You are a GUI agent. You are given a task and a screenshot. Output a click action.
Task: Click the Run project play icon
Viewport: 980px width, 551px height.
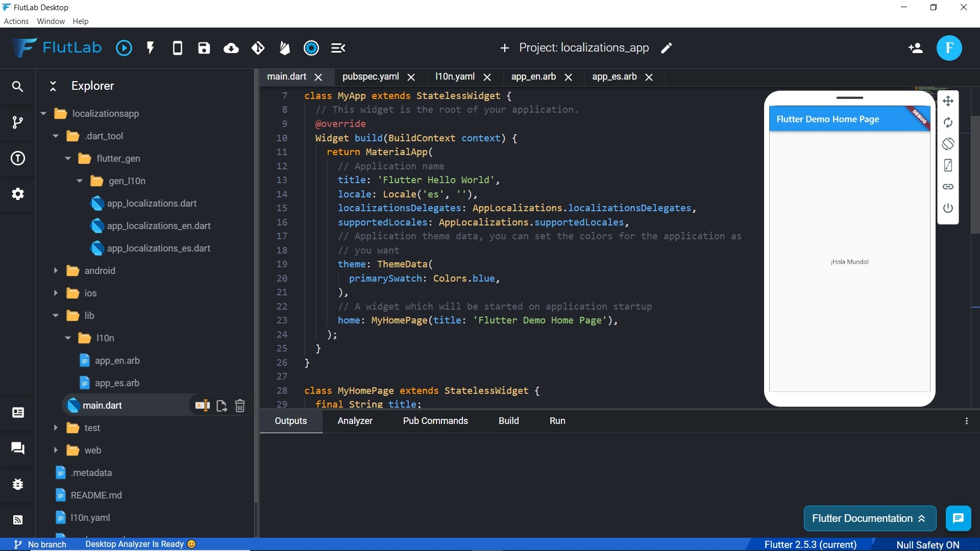pyautogui.click(x=124, y=48)
